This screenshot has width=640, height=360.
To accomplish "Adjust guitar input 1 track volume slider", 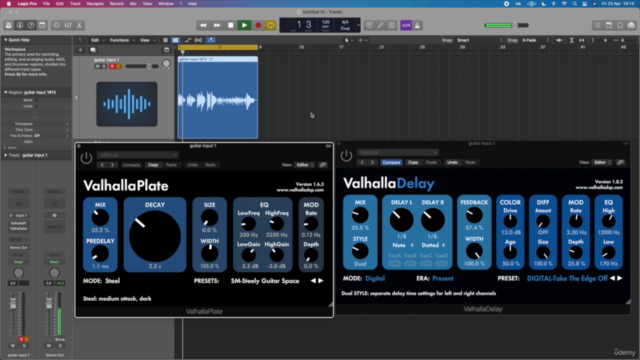I will [142, 66].
